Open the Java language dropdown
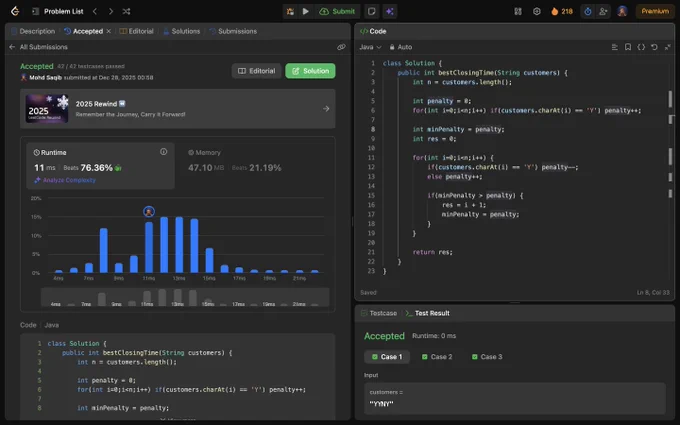This screenshot has width=680, height=425. coord(370,47)
